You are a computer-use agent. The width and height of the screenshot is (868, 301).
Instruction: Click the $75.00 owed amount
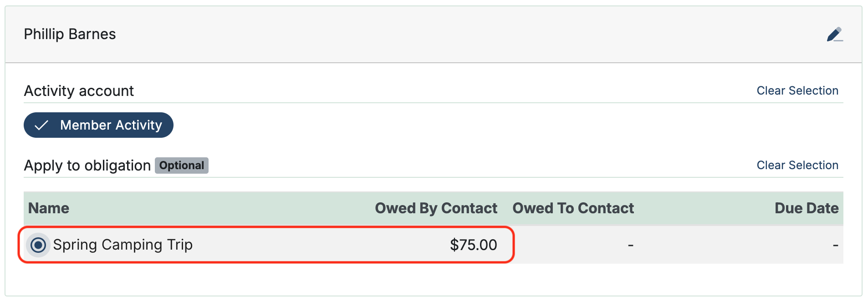pos(473,245)
